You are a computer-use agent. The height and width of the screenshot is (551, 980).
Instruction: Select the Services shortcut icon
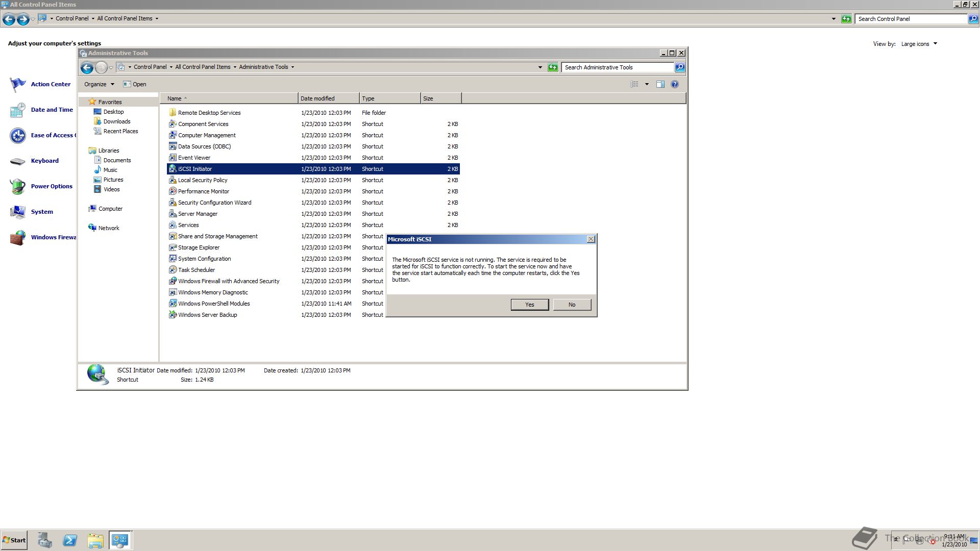click(173, 225)
